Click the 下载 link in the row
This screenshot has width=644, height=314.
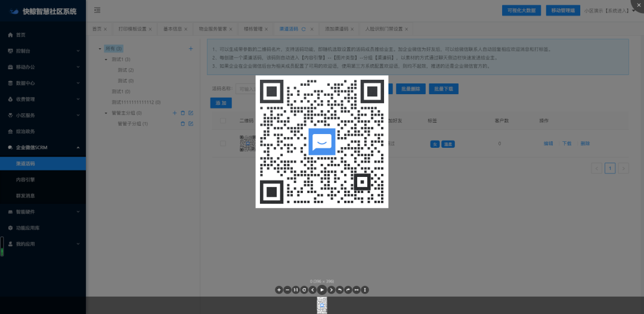click(x=567, y=144)
